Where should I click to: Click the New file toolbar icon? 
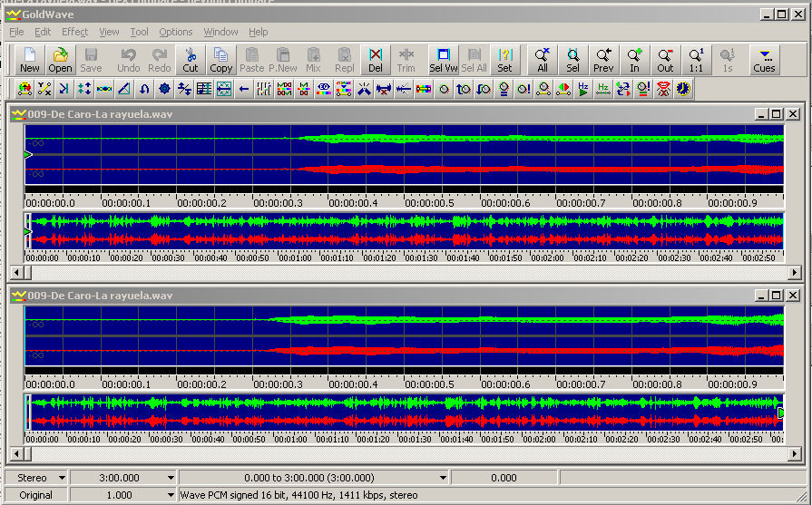[30, 60]
